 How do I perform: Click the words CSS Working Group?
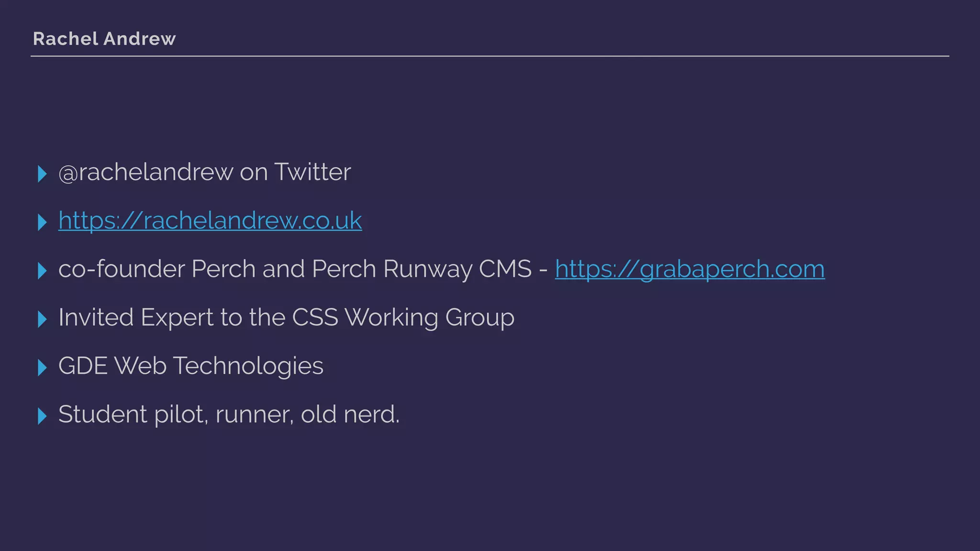click(403, 318)
